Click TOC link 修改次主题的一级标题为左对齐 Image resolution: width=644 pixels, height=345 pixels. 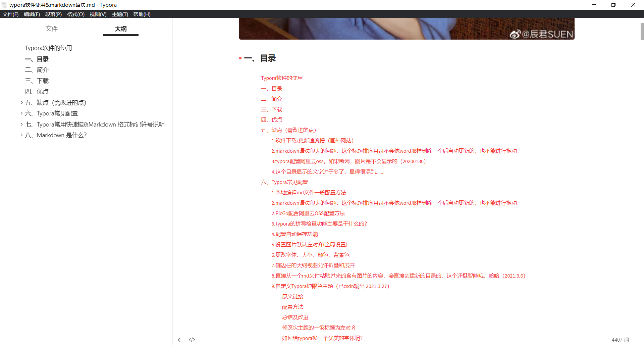coord(319,328)
